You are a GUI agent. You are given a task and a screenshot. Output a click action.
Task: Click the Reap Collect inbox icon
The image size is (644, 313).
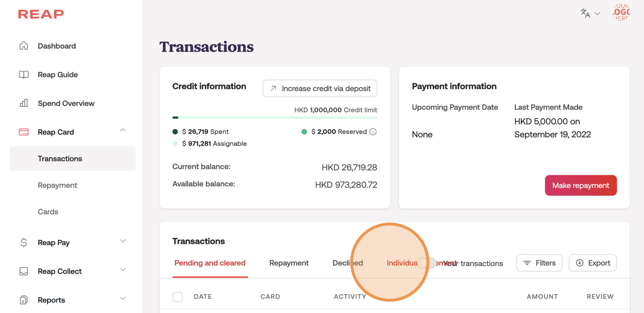(x=24, y=271)
